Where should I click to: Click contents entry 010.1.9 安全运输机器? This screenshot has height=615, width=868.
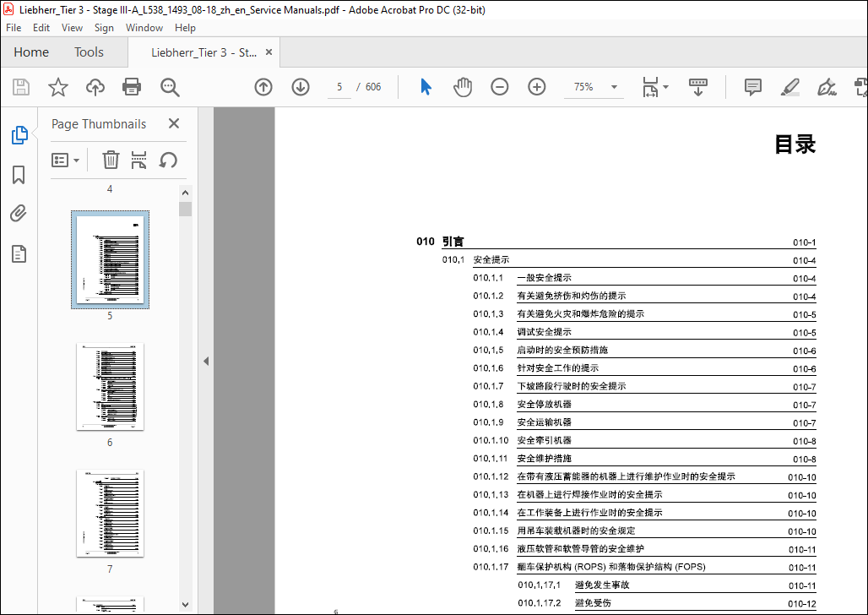pyautogui.click(x=522, y=422)
